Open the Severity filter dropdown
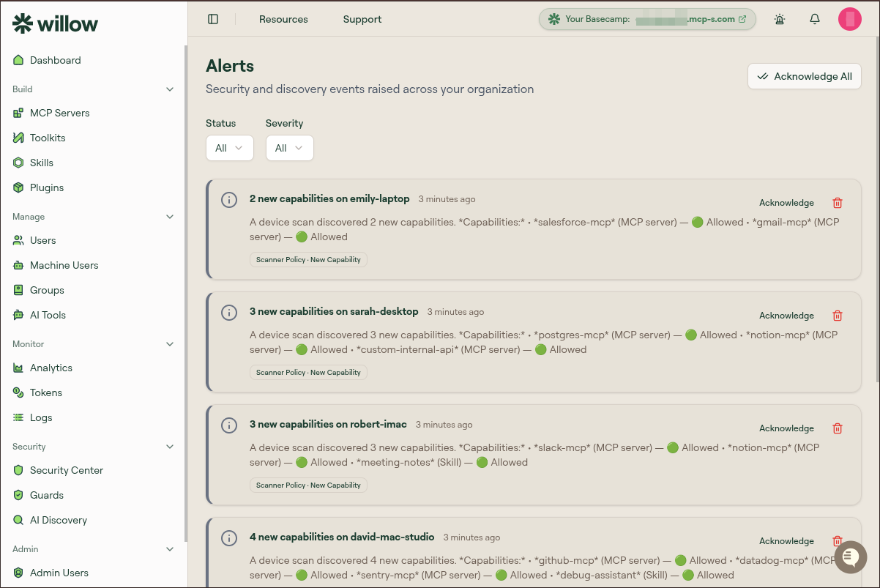Screen dimensions: 880x588 289,148
